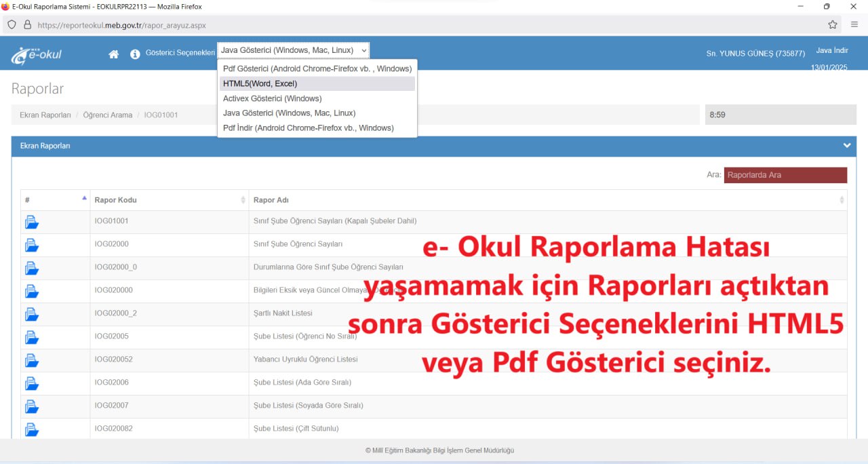The width and height of the screenshot is (868, 464).
Task: Open report folder icon for IOG020052
Action: [x=32, y=360]
